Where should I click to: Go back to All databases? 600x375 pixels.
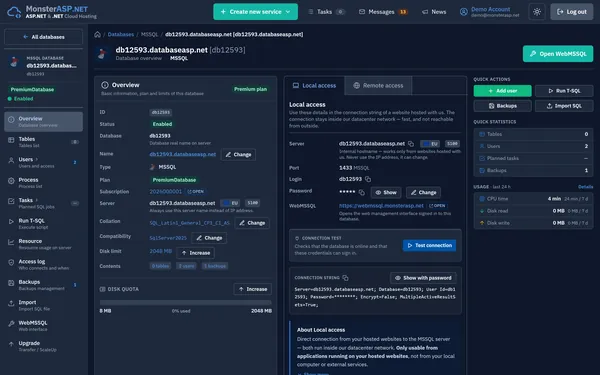tap(44, 37)
